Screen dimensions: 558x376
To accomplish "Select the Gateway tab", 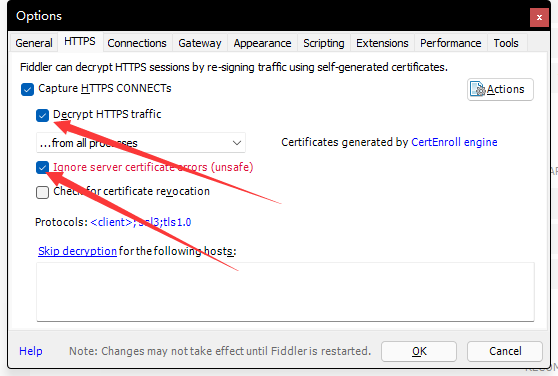I will tap(200, 43).
